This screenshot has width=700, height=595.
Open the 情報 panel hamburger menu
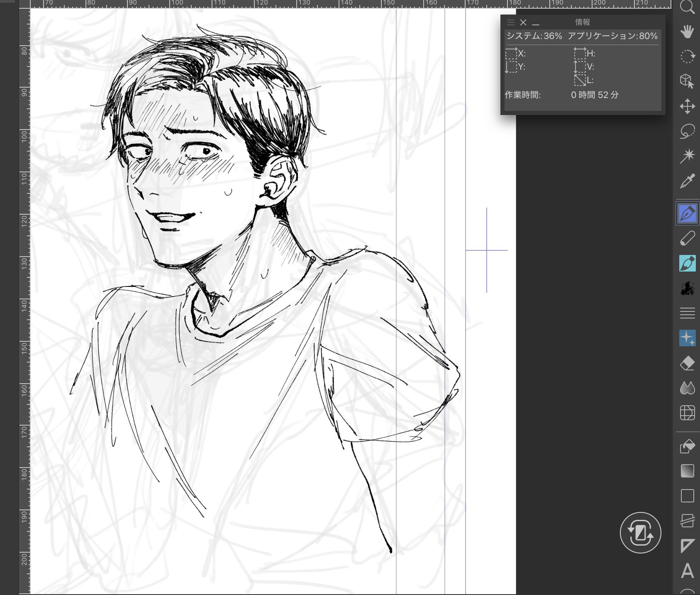[511, 22]
